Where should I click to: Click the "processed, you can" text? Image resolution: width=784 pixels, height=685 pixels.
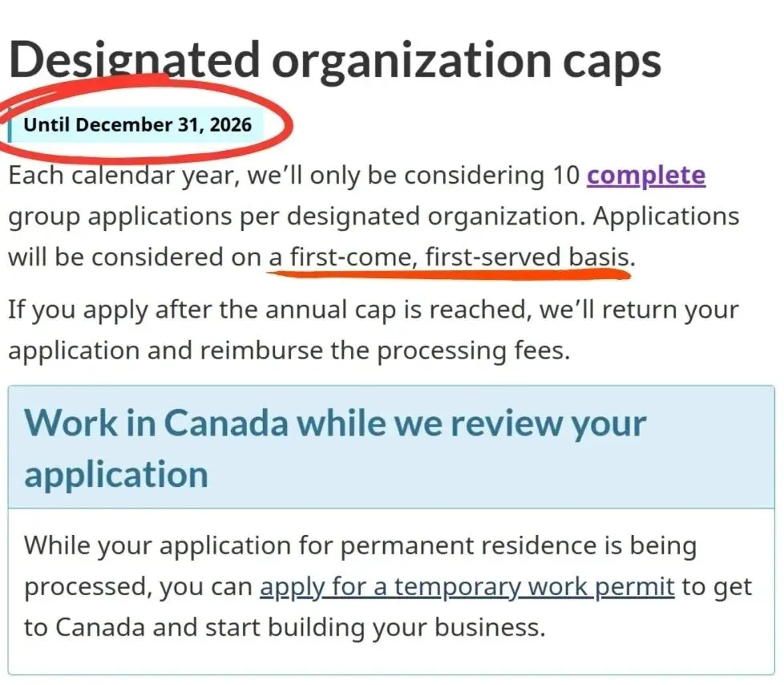coord(138,587)
